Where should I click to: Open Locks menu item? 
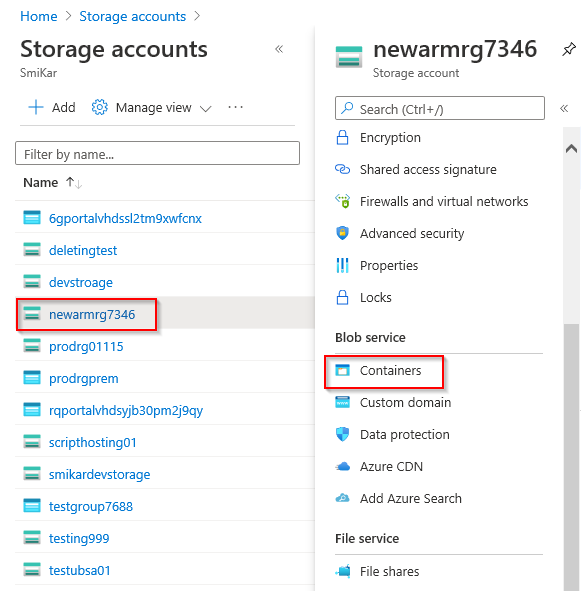376,298
